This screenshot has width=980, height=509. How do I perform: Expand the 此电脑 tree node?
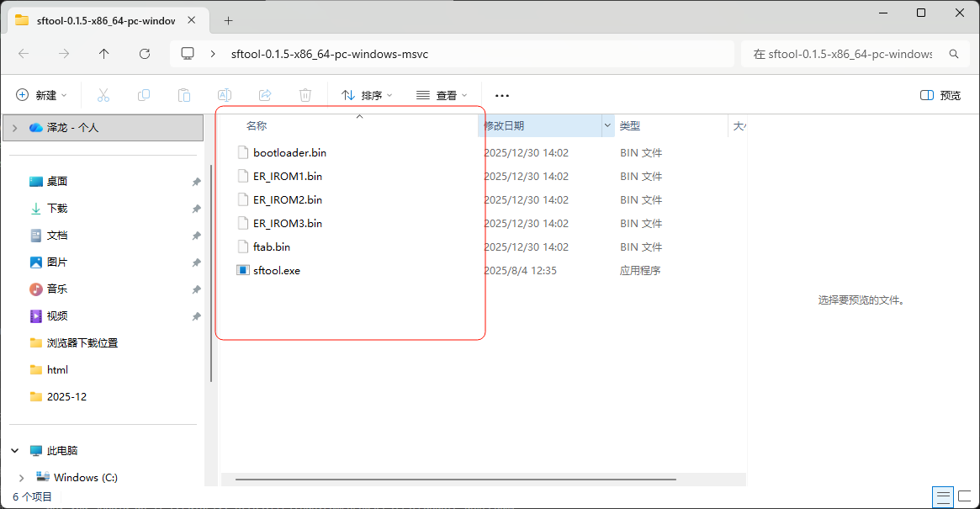tap(15, 451)
